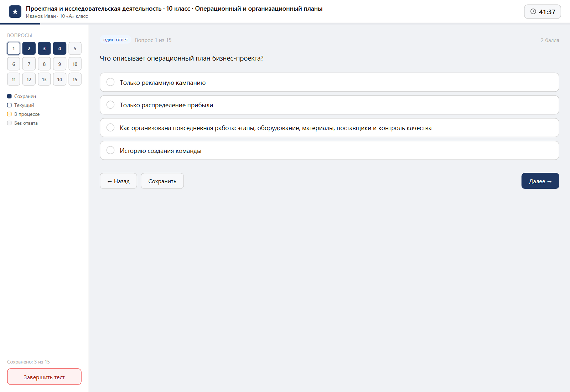Open saved question 4

(59, 48)
